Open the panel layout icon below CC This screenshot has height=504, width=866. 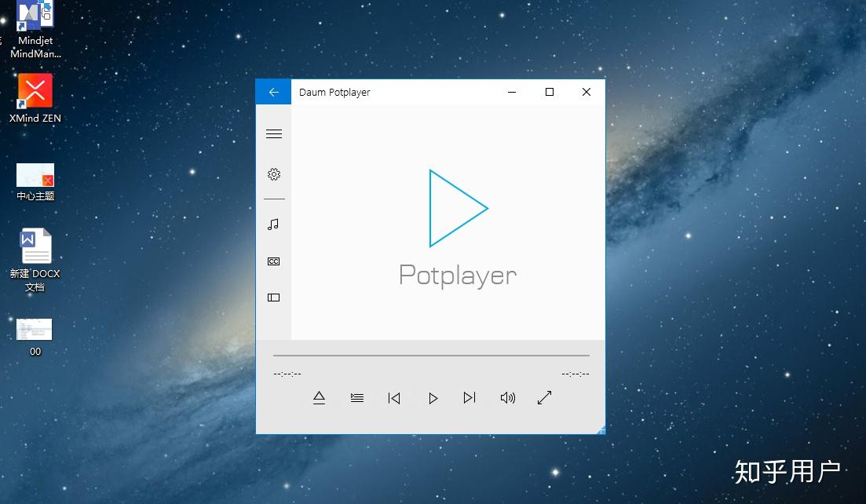click(273, 298)
